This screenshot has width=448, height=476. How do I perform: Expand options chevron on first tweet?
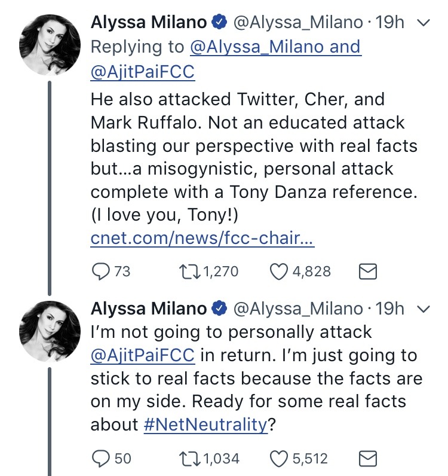423,23
